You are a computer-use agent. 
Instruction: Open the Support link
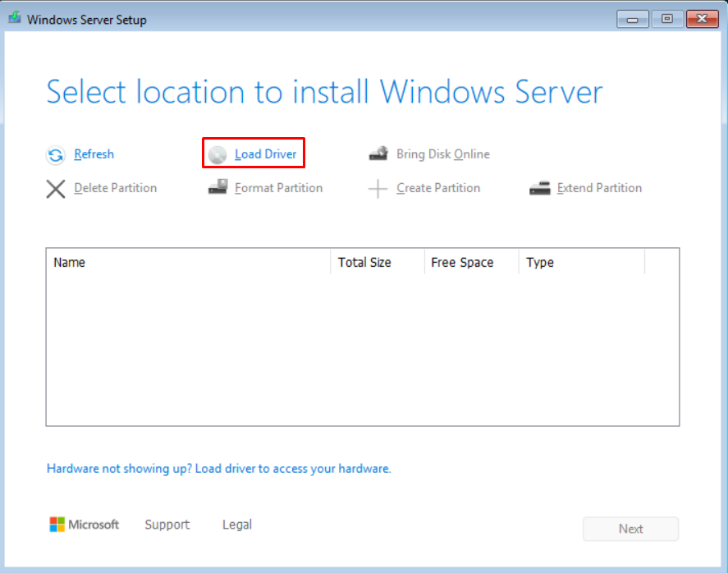coord(167,525)
